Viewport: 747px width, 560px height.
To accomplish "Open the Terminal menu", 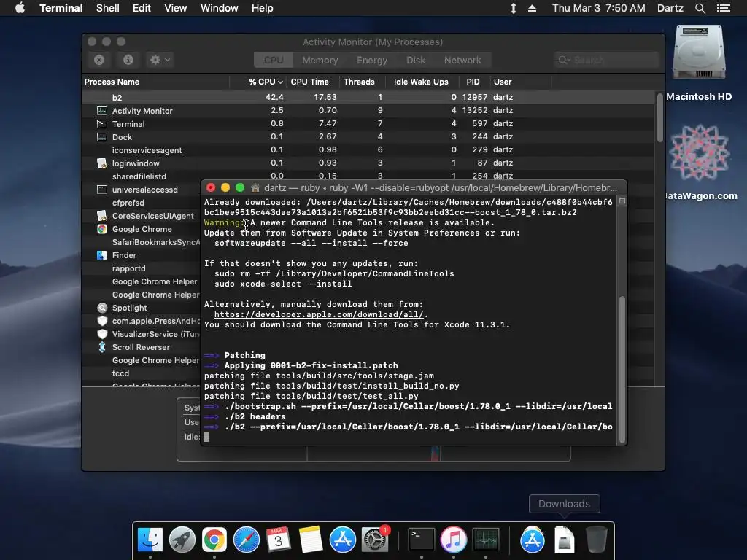I will (61, 8).
